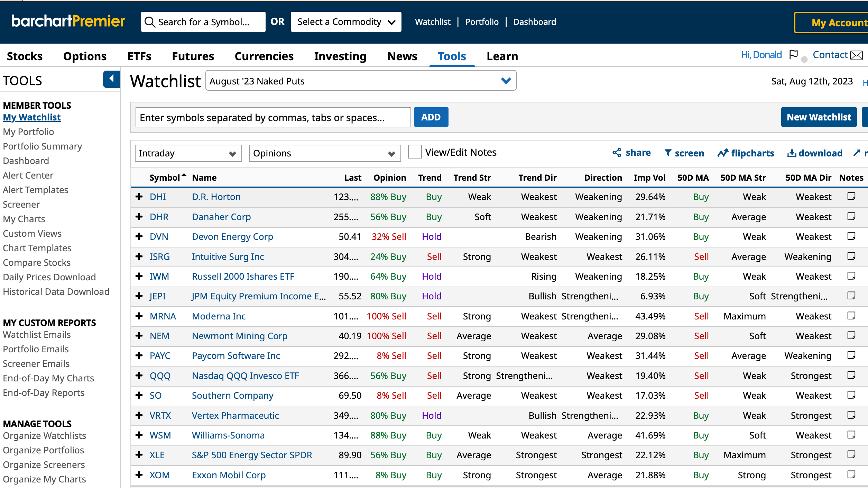Viewport: 868px width, 488px height.
Task: Open the News menu
Action: point(402,56)
